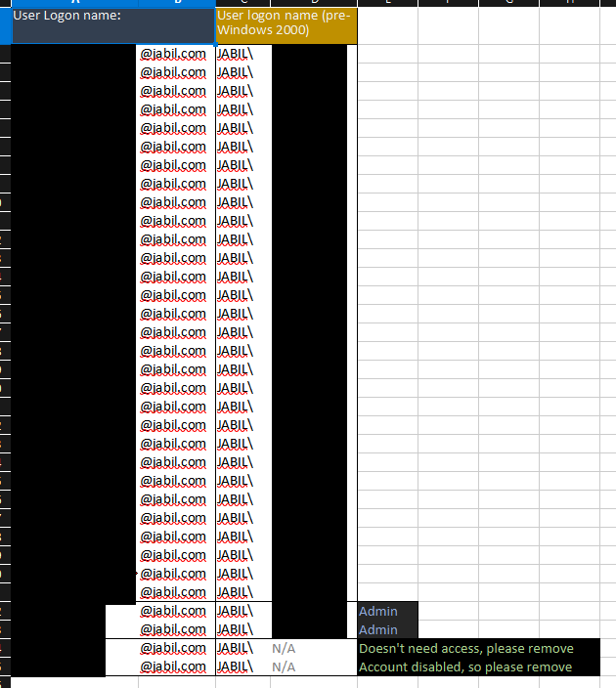
Task: Select the bottommost 'JABIL\' cell
Action: pos(235,666)
